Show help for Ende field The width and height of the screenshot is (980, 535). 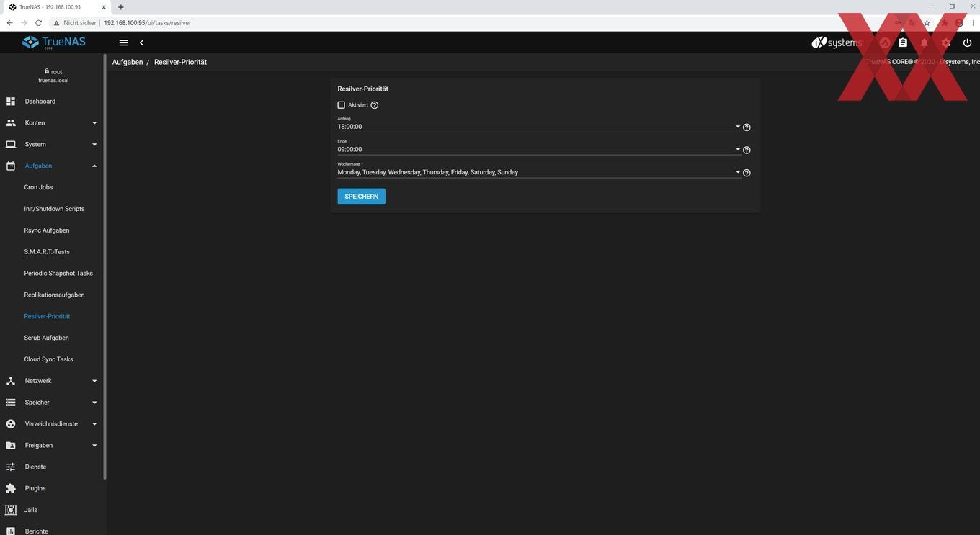(x=747, y=150)
